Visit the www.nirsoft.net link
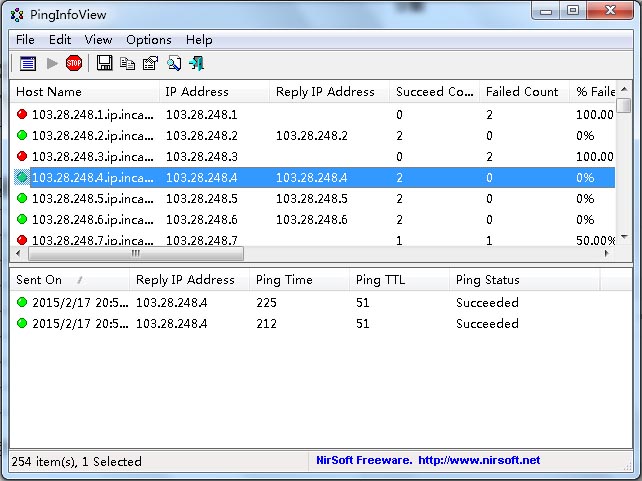The image size is (642, 481). tap(478, 461)
